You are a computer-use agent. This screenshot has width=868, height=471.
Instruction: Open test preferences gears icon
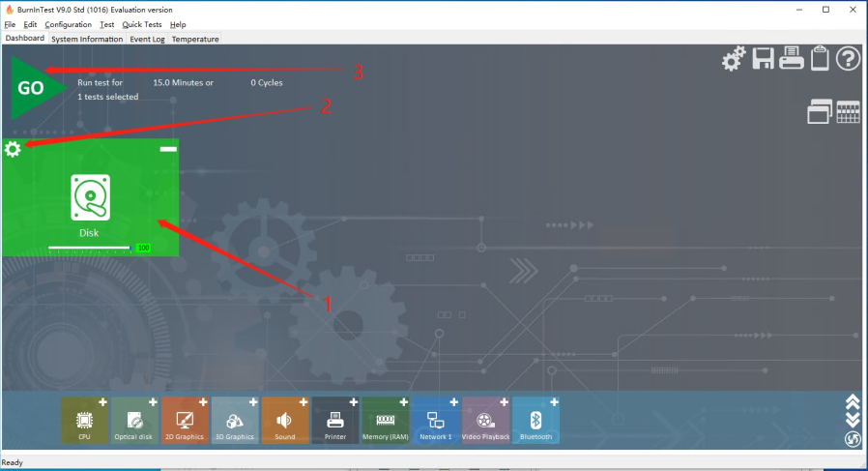(x=734, y=58)
